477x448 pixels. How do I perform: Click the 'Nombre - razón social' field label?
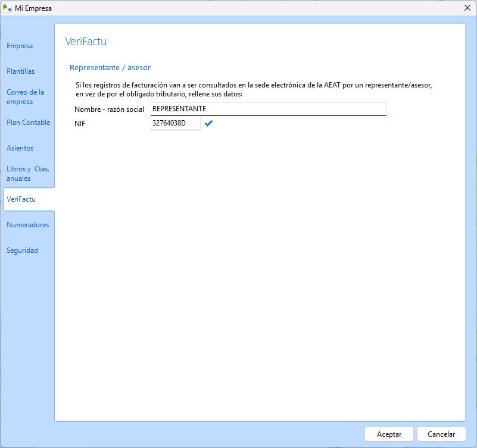click(110, 109)
